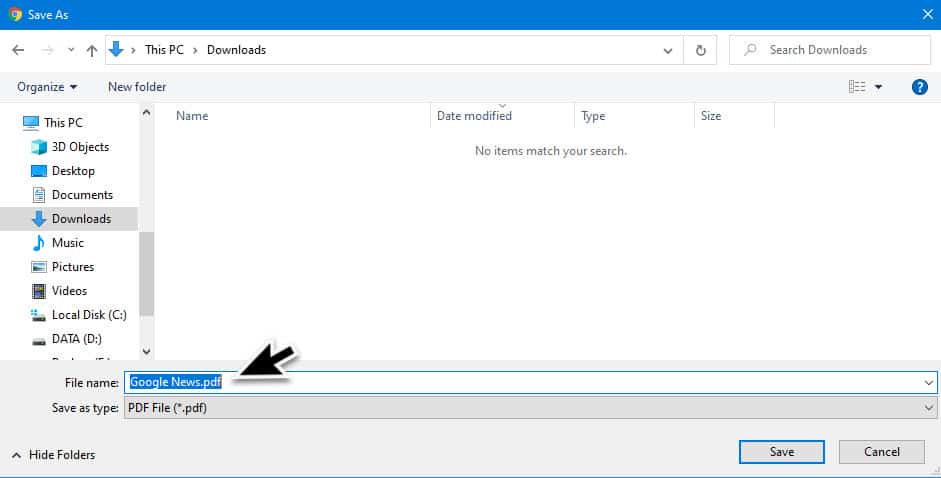Open Pictures in the sidebar
Viewport: 941px width, 478px height.
[x=73, y=267]
